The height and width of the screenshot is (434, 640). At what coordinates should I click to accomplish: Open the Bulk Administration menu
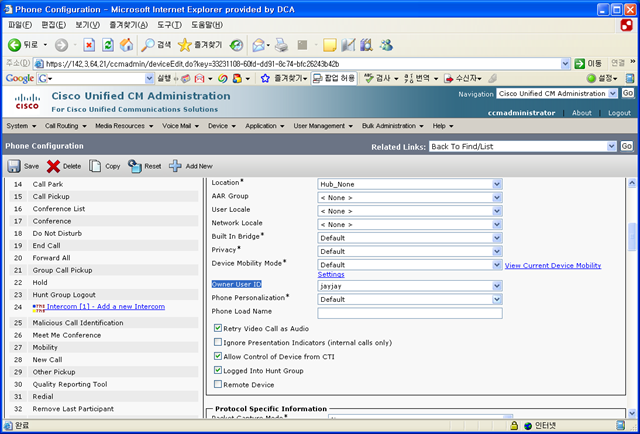[x=393, y=126]
